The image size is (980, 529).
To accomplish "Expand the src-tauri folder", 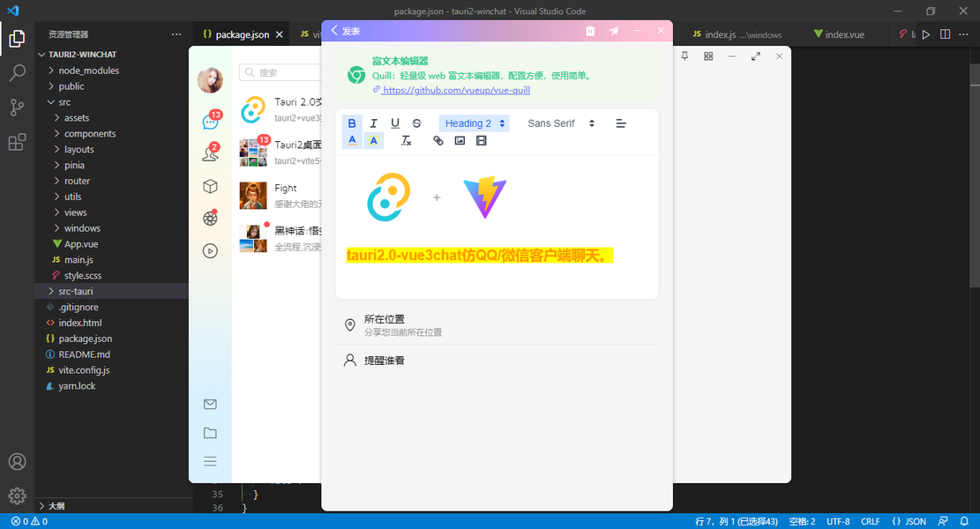I will point(111,291).
